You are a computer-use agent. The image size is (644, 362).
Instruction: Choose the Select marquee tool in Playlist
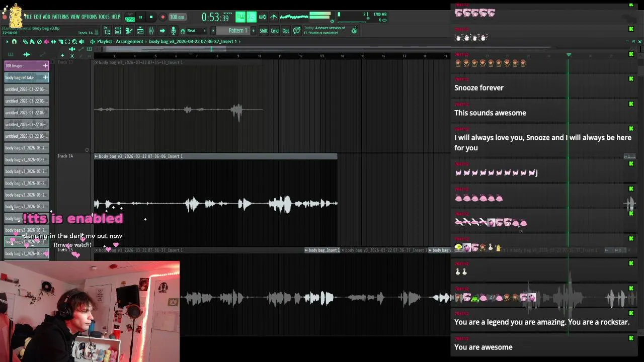[67, 42]
